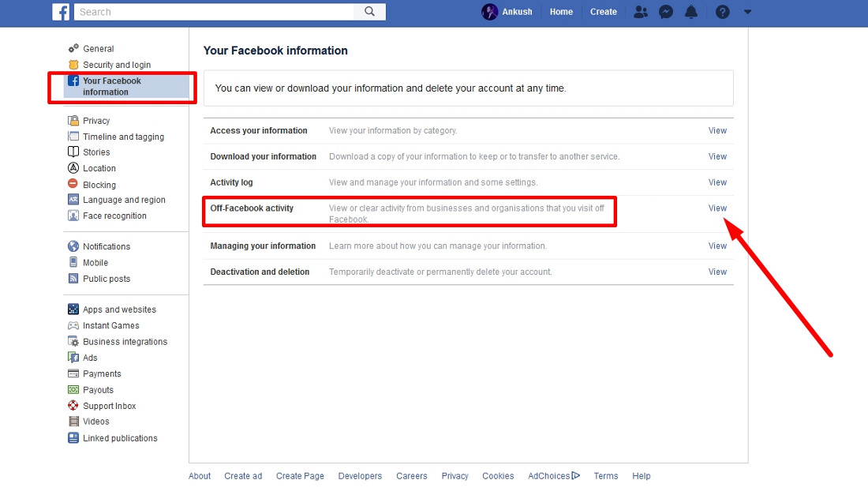Image resolution: width=868 pixels, height=495 pixels.
Task: View Managing your information
Action: pyautogui.click(x=717, y=246)
